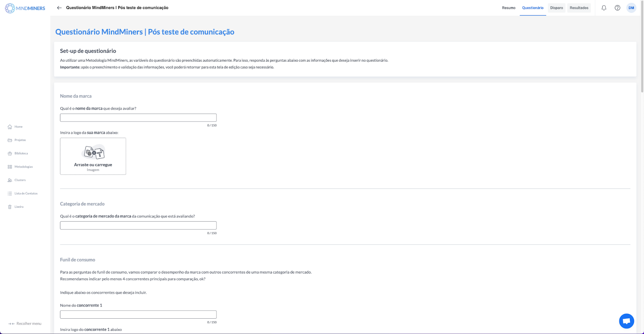Image resolution: width=644 pixels, height=334 pixels.
Task: Click the Recolher menu label
Action: pyautogui.click(x=29, y=324)
